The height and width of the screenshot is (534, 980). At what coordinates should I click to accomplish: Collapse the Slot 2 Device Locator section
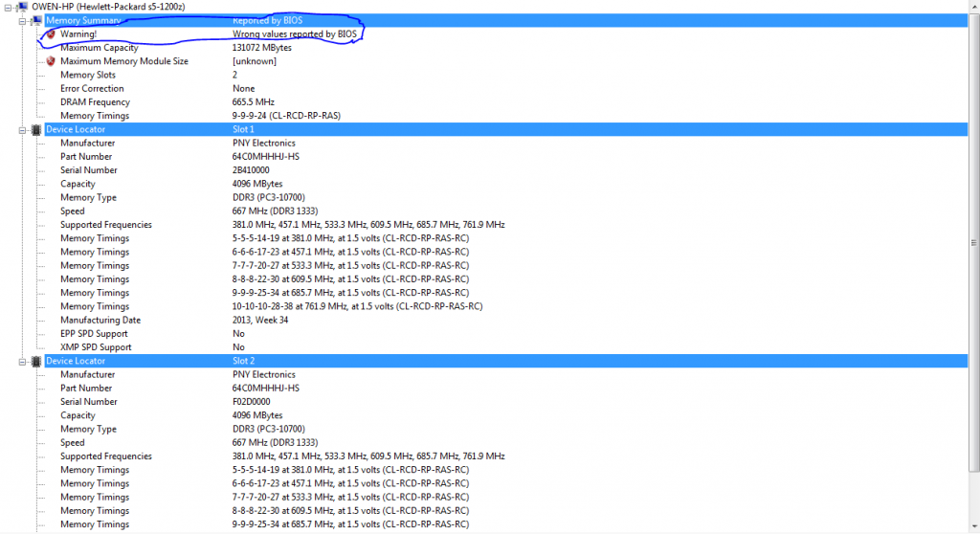23,361
